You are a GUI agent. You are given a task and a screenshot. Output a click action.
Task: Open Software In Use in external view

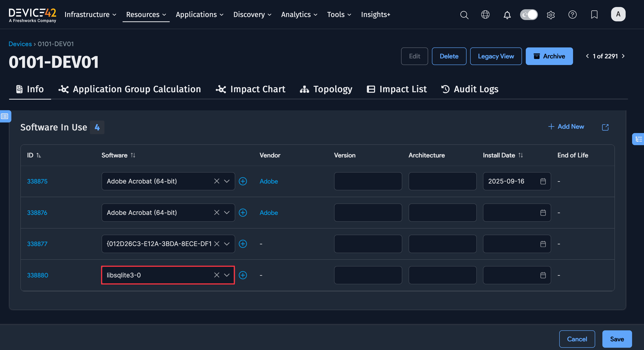click(605, 127)
